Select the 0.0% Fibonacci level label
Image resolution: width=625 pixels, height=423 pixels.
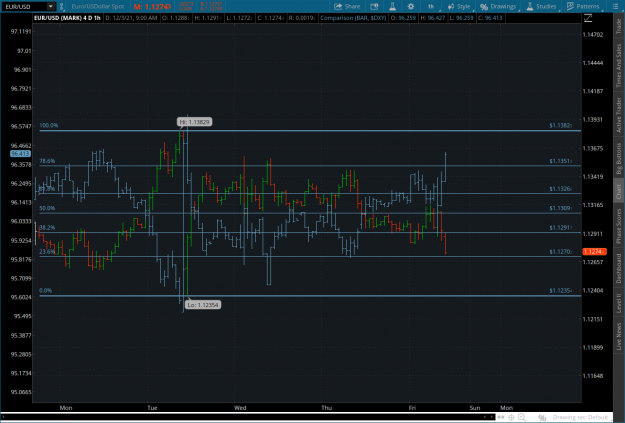point(45,290)
